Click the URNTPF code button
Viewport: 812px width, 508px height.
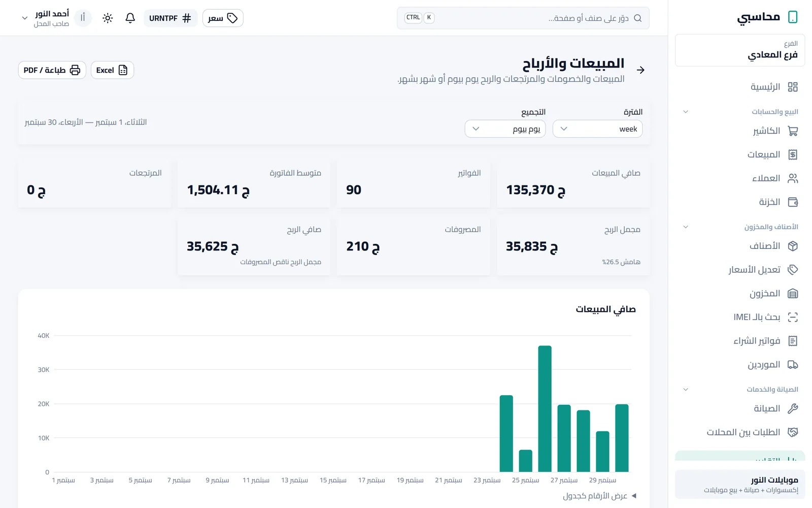(x=171, y=18)
